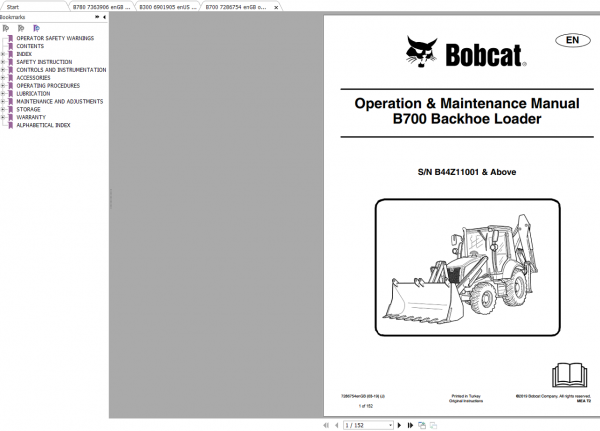Open CONTROLS AND INSTRUMENTATION bookmark
Screen dimensions: 600x431
click(61, 70)
